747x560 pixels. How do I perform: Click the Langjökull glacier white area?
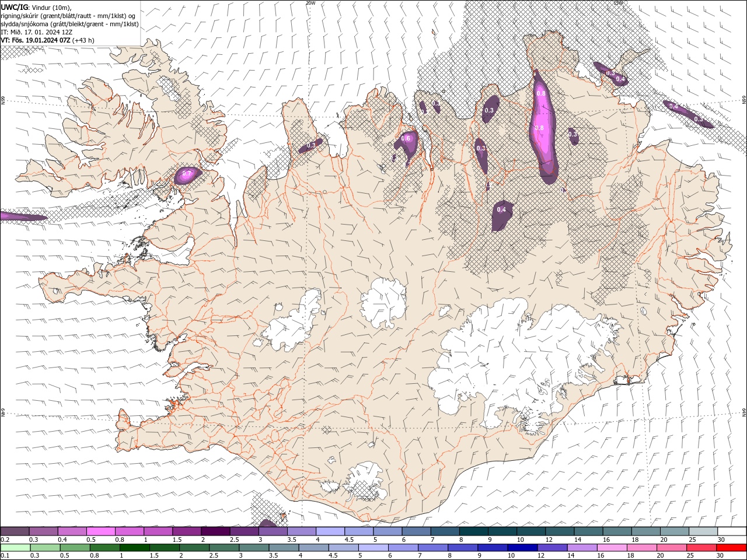pos(292,322)
